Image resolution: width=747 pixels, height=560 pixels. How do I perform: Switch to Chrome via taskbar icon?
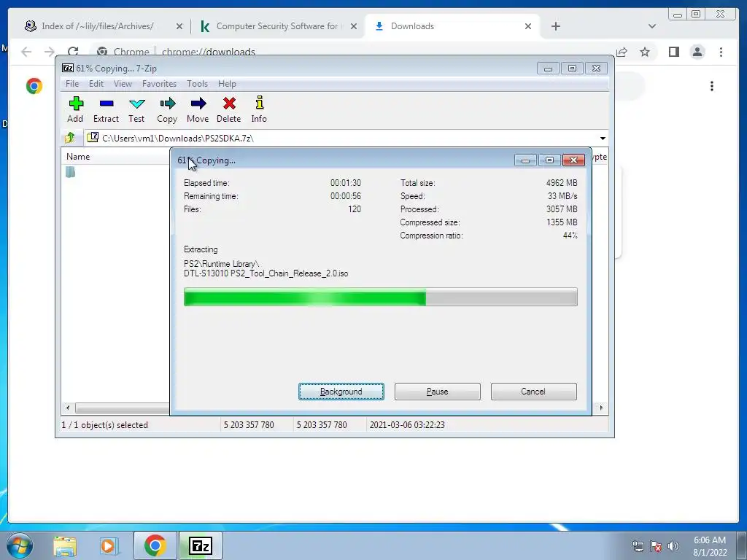pos(155,545)
